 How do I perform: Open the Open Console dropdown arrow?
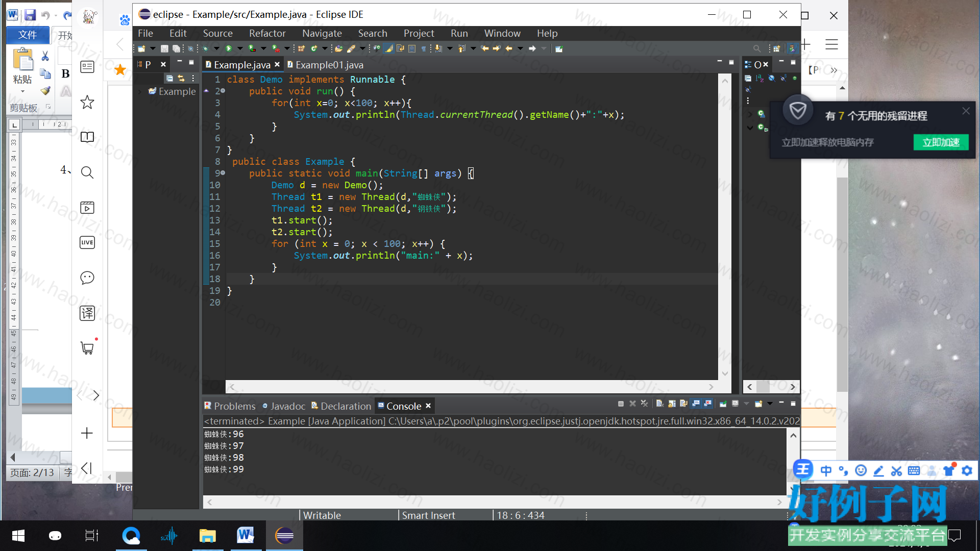coord(770,404)
